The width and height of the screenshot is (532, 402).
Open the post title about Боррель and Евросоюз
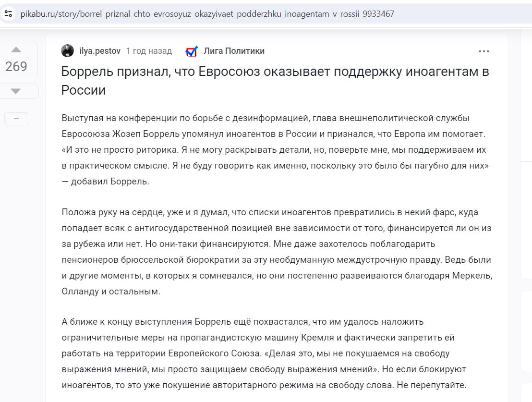click(x=275, y=81)
